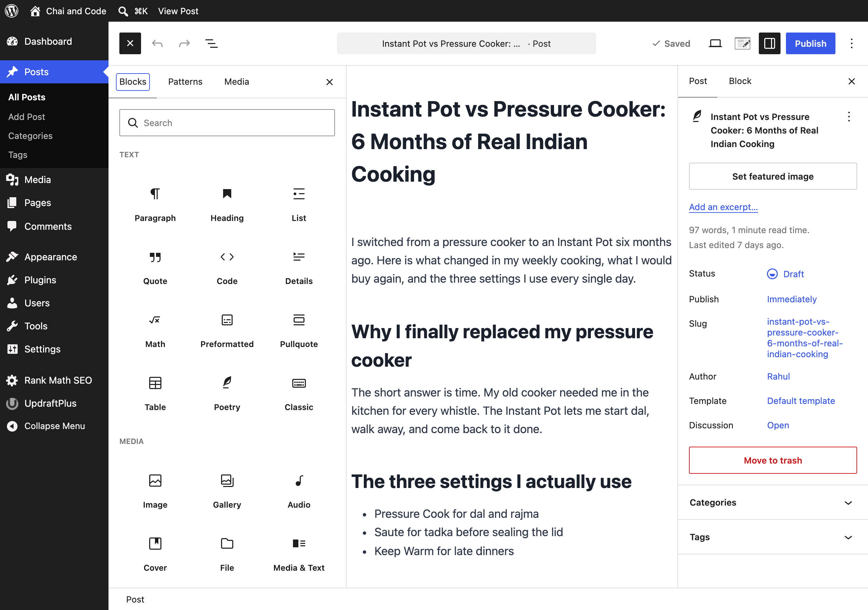Expand the Categories panel
Viewport: 868px width, 610px height.
[772, 502]
